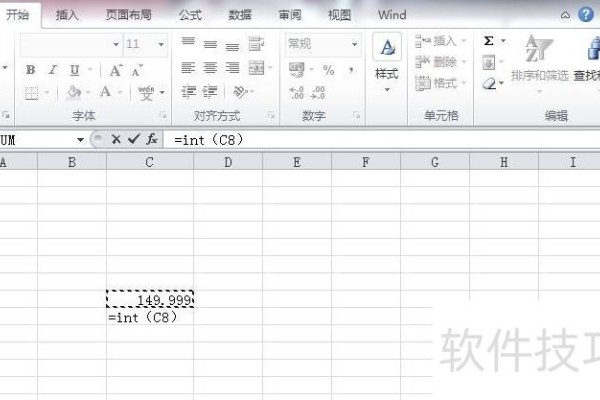Switch to the 视图 tab
This screenshot has width=600, height=400.
pos(339,15)
